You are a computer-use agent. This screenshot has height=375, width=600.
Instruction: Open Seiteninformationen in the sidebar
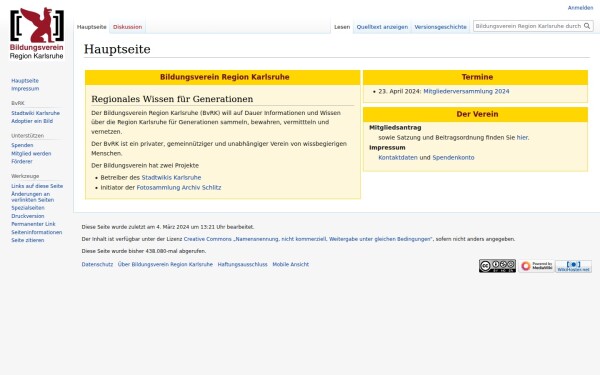coord(36,232)
